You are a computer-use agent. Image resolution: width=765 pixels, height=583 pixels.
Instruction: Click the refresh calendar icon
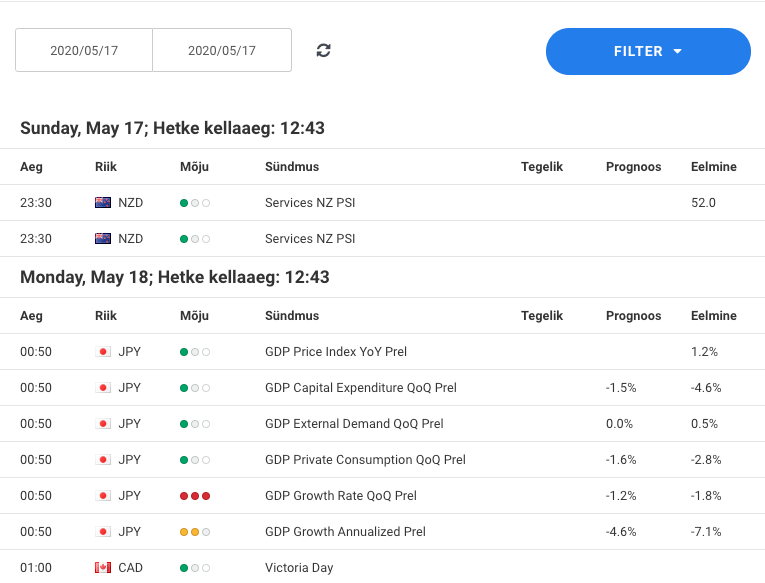pyautogui.click(x=323, y=50)
